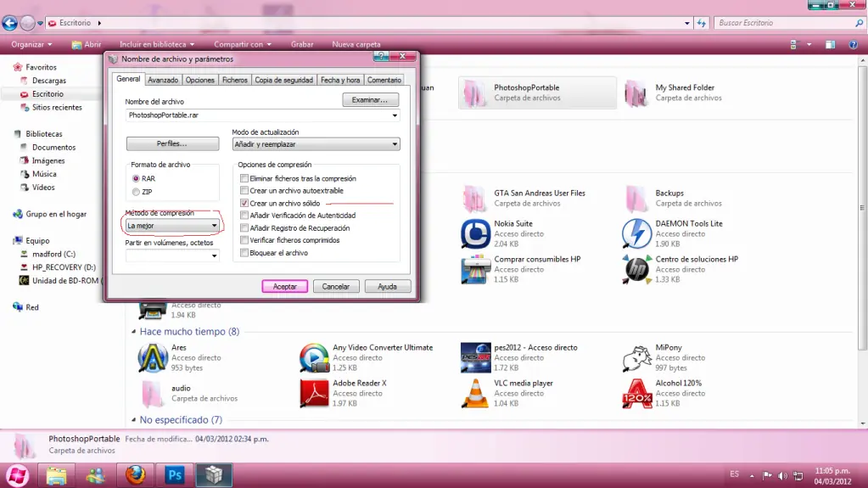Expand the Modo de actualización dropdown
Viewport: 868px width, 488px height.
(395, 145)
